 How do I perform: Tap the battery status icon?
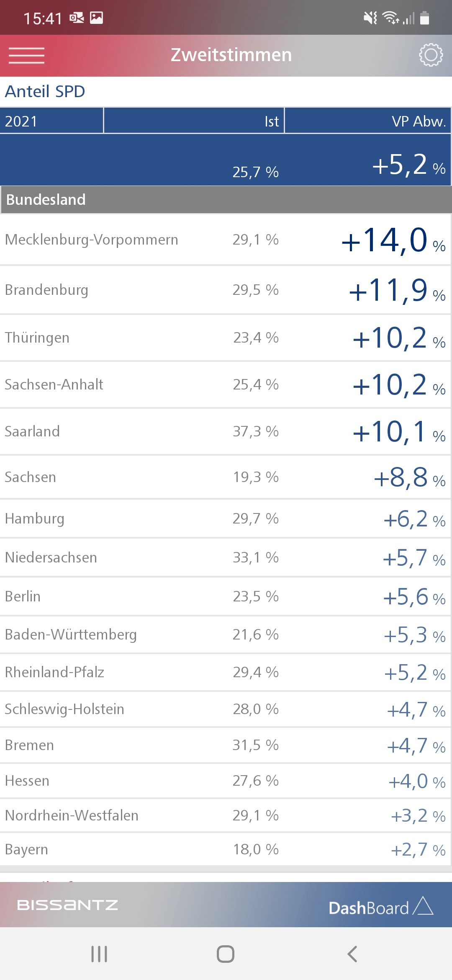[424, 18]
